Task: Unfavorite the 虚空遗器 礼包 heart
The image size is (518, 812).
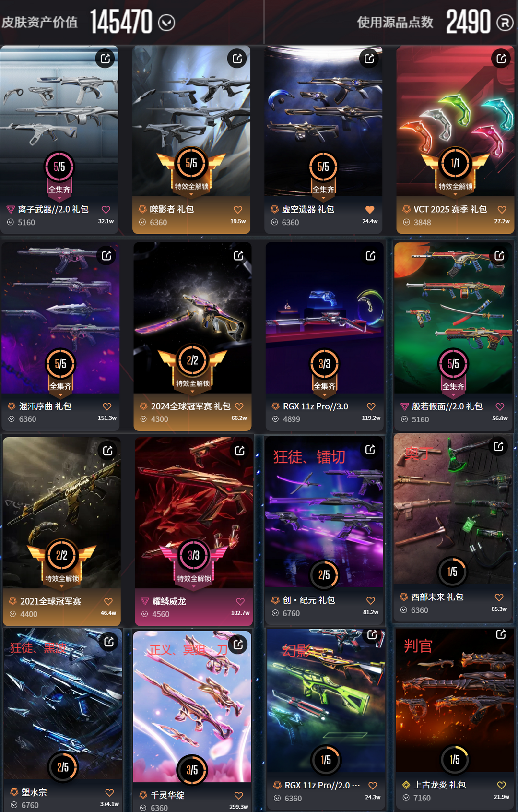Action: point(370,209)
